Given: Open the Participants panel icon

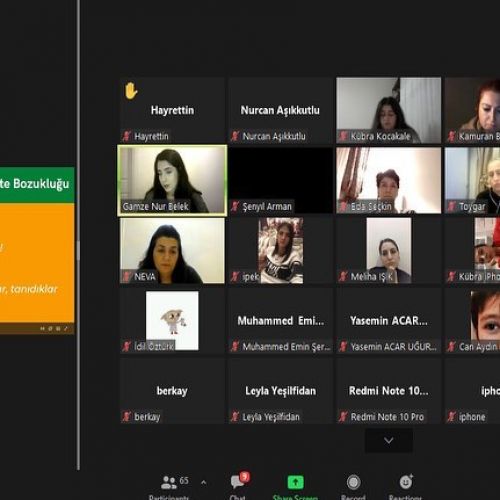Looking at the screenshot, I should (x=168, y=482).
